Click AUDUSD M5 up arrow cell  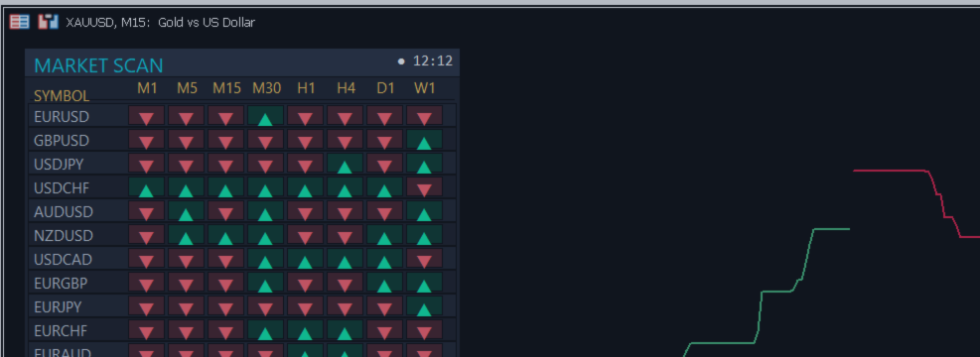pos(187,211)
